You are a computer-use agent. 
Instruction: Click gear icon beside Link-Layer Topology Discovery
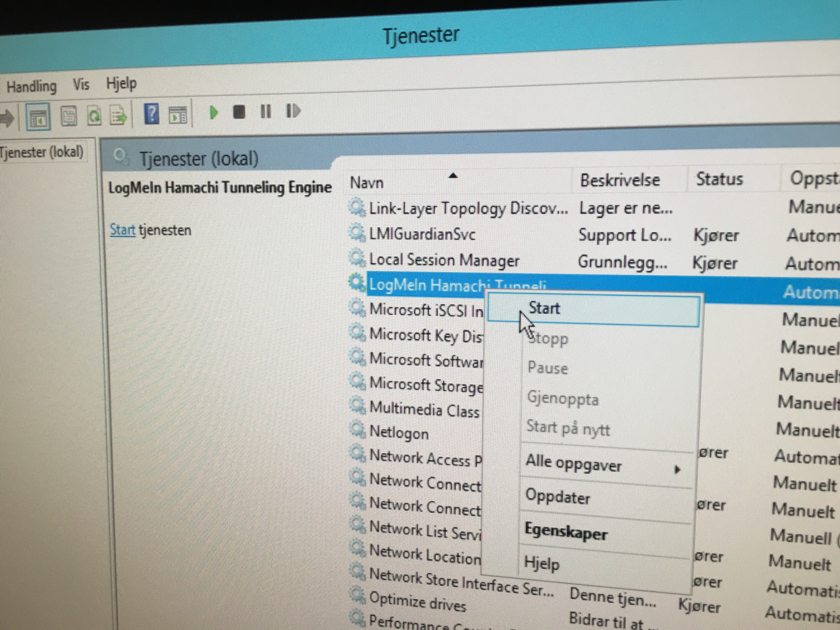357,208
